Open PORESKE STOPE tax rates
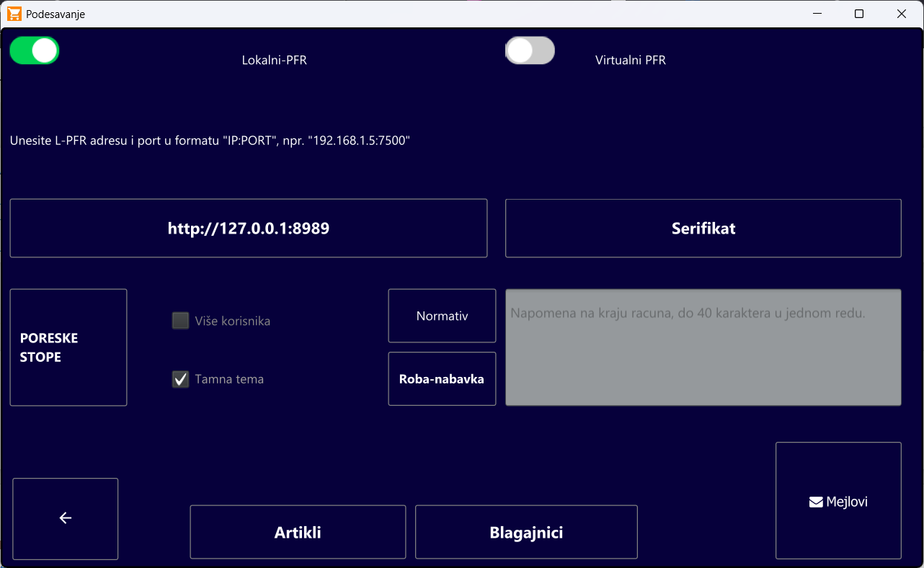924x568 pixels. (x=68, y=347)
